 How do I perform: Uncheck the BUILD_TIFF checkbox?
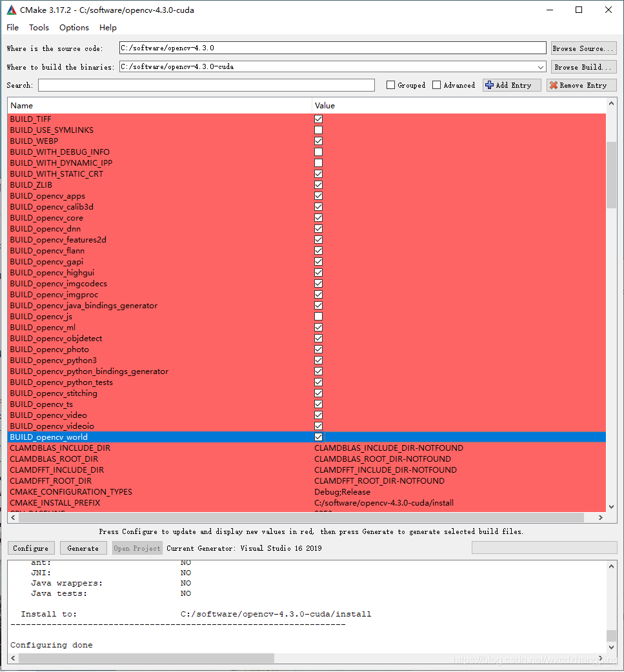click(318, 119)
